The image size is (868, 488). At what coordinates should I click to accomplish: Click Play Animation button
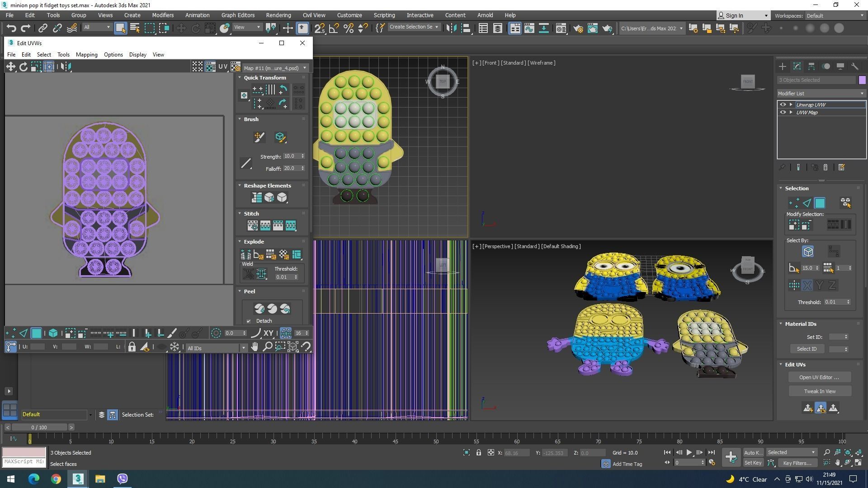coord(689,452)
